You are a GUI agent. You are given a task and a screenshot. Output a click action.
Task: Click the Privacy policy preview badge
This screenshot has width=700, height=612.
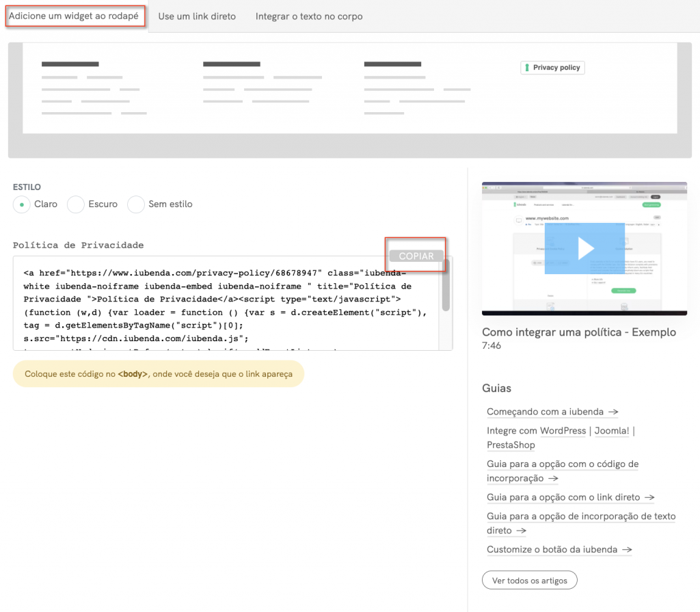point(552,68)
